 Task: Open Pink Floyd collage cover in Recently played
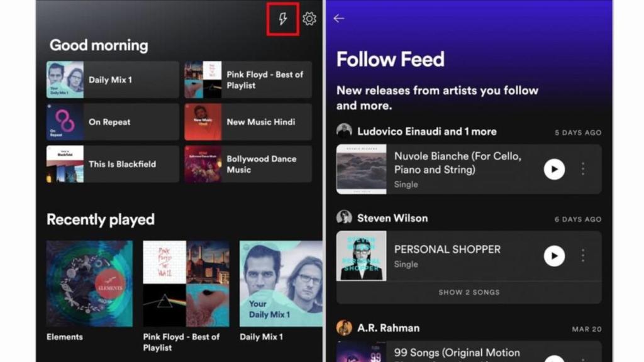pyautogui.click(x=186, y=283)
